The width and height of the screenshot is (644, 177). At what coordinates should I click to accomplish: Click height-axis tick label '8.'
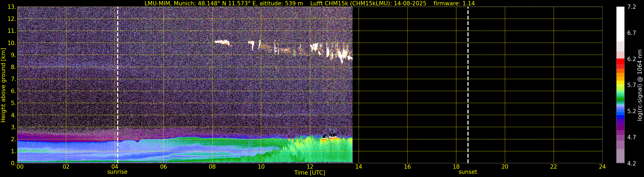(x=13, y=67)
